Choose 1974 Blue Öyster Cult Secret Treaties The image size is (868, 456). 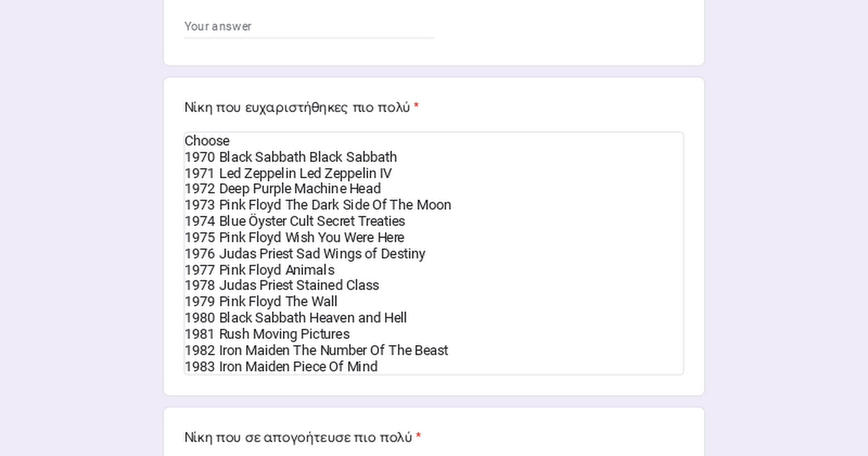pos(294,221)
